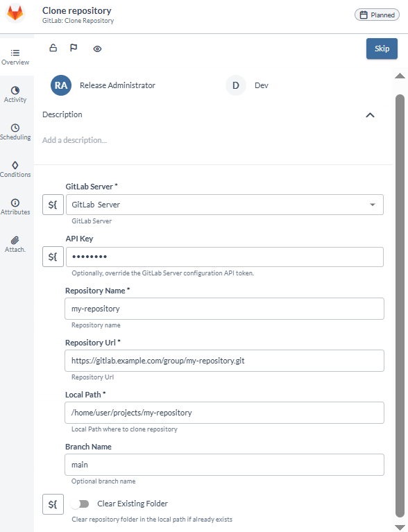
Task: Click the scrollbar up arrow
Action: tap(400, 76)
